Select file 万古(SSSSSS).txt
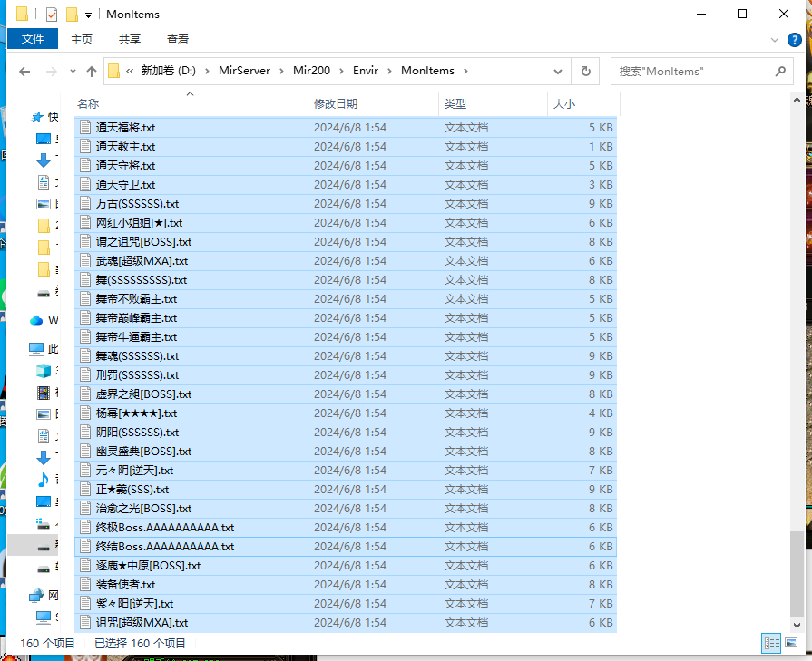Viewport: 812px width, 661px height. click(346, 204)
